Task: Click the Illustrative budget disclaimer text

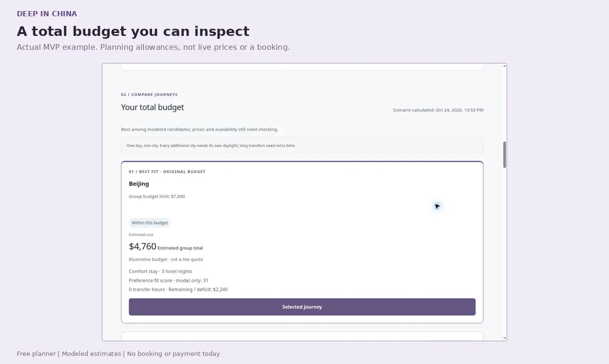Action: [x=166, y=260]
